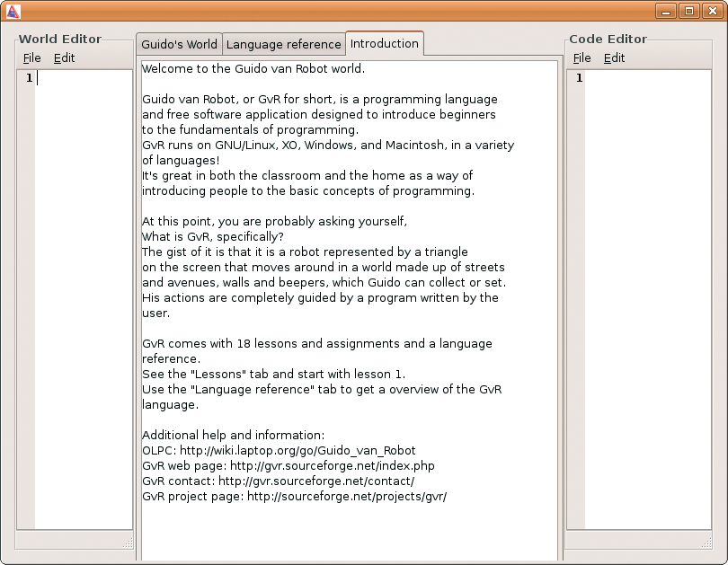
Task: Click the 'What is GvR, specifically?' line
Action: [x=213, y=236]
